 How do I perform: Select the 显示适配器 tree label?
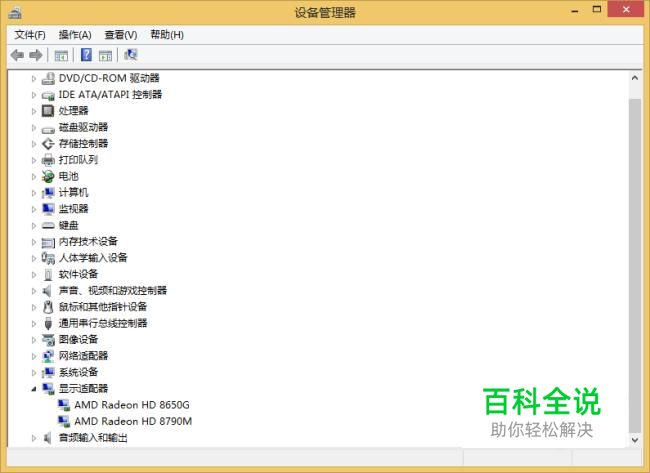tap(83, 389)
